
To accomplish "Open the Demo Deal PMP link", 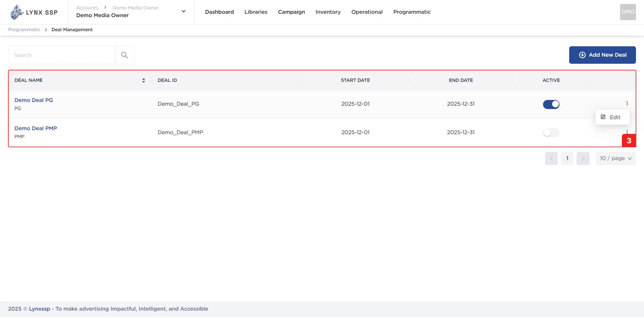I will (36, 128).
